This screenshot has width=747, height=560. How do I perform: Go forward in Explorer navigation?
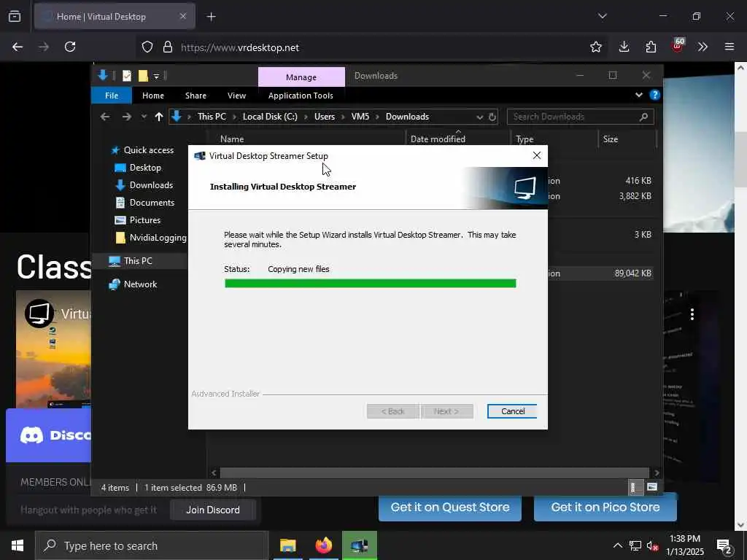click(126, 117)
